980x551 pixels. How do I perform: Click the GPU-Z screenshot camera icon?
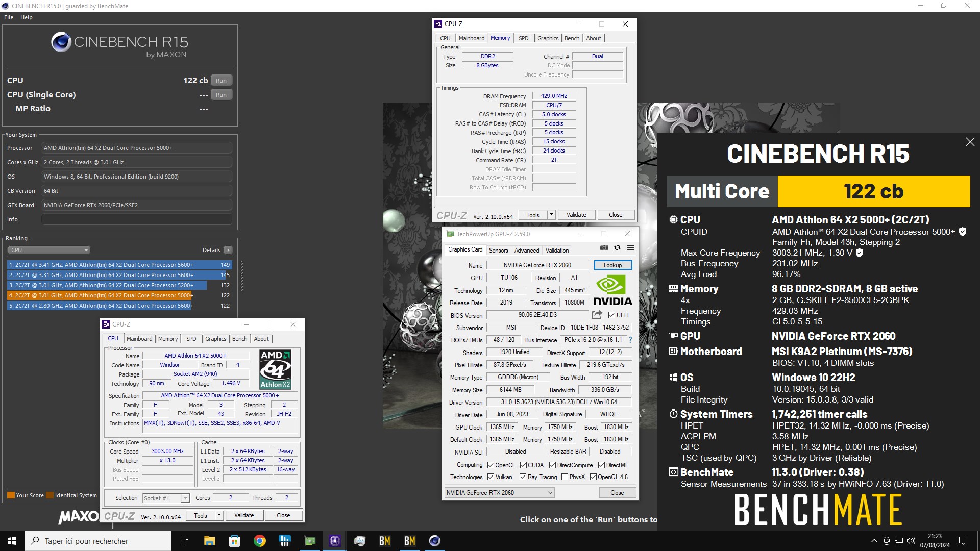pos(604,247)
